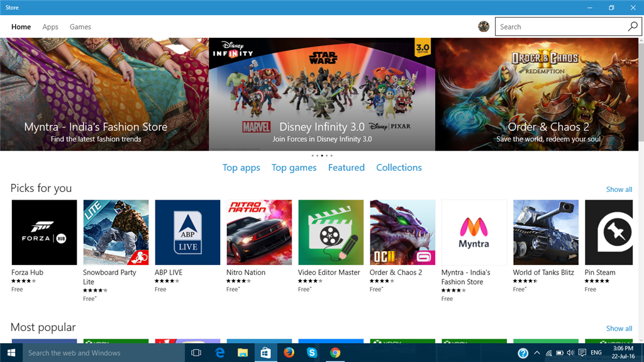Launch Google Chrome from taskbar
The height and width of the screenshot is (362, 644).
click(335, 353)
